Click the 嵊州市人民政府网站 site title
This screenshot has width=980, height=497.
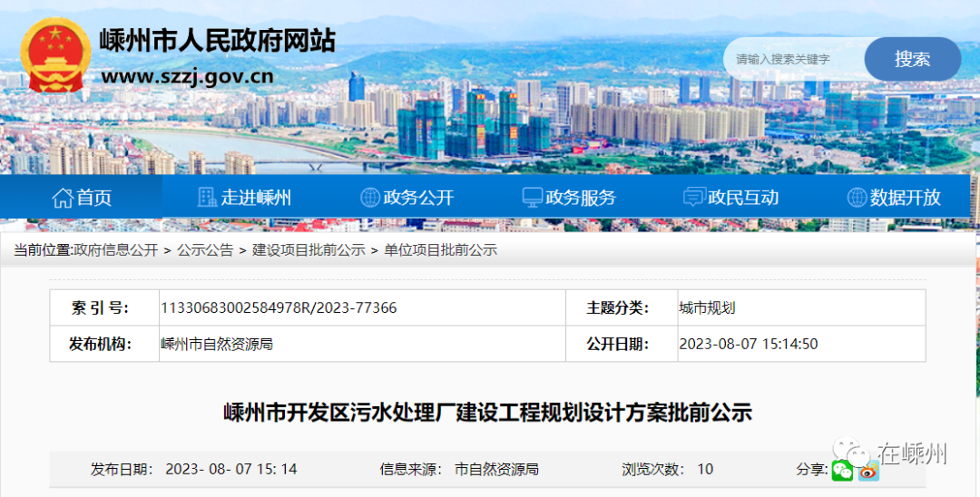[x=217, y=40]
